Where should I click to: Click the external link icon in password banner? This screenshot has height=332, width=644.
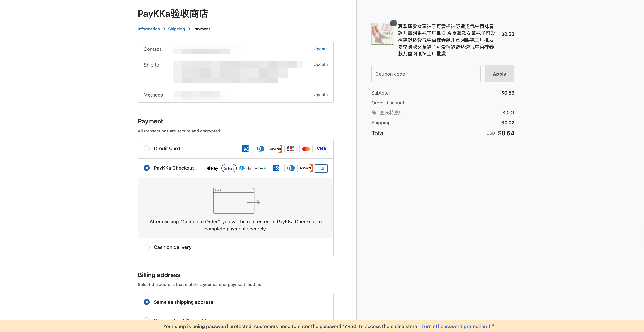point(491,326)
